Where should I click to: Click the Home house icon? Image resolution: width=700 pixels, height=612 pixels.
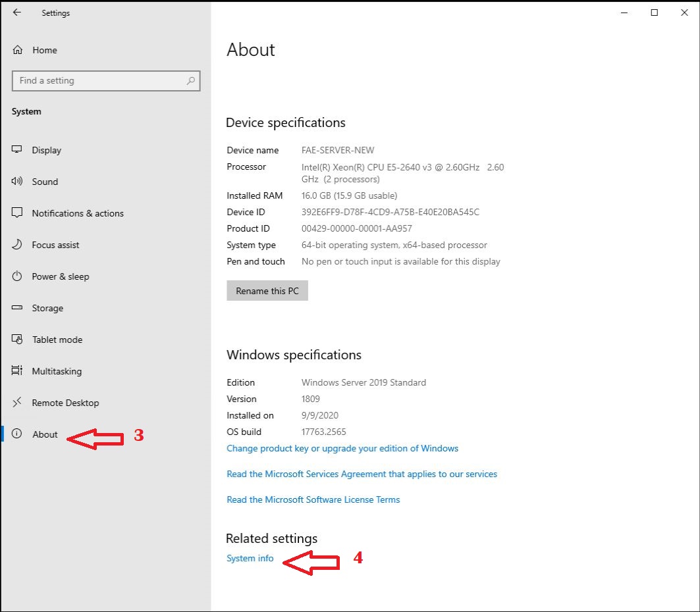[x=17, y=50]
